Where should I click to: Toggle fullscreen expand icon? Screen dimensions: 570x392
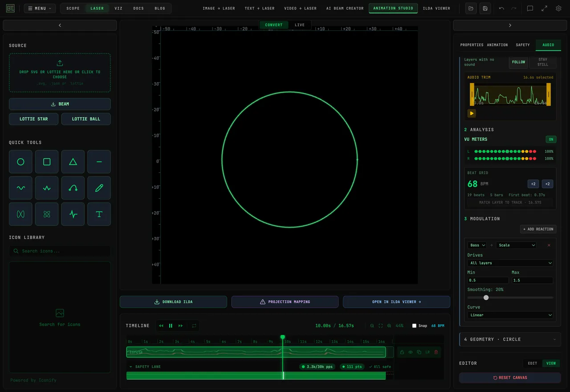click(x=544, y=8)
